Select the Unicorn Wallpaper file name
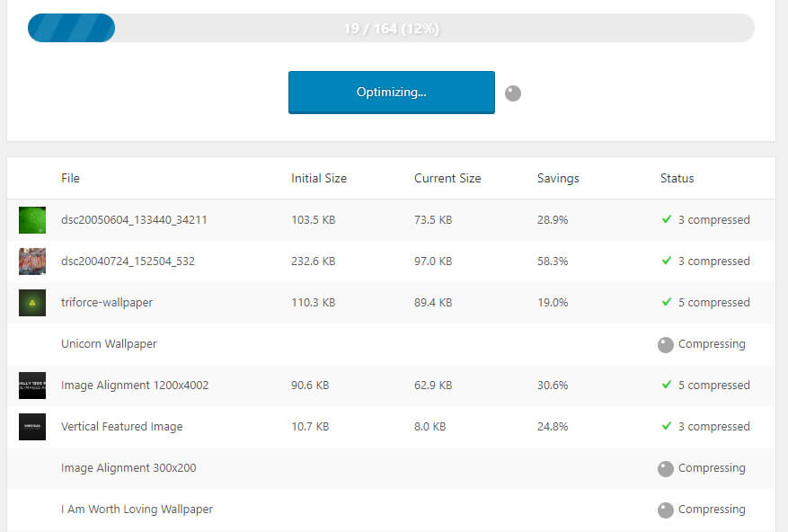 (x=109, y=344)
